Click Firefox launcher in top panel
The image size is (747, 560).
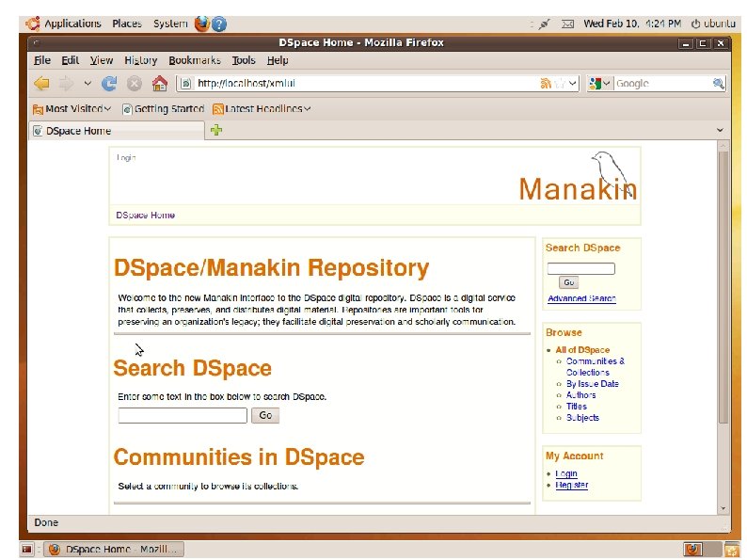(x=202, y=24)
